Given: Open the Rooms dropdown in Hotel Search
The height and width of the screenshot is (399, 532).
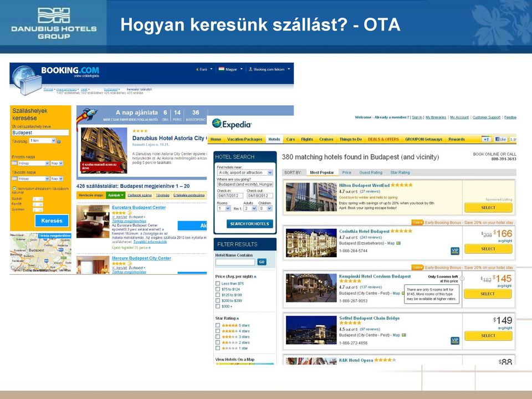Looking at the screenshot, I should click(224, 208).
